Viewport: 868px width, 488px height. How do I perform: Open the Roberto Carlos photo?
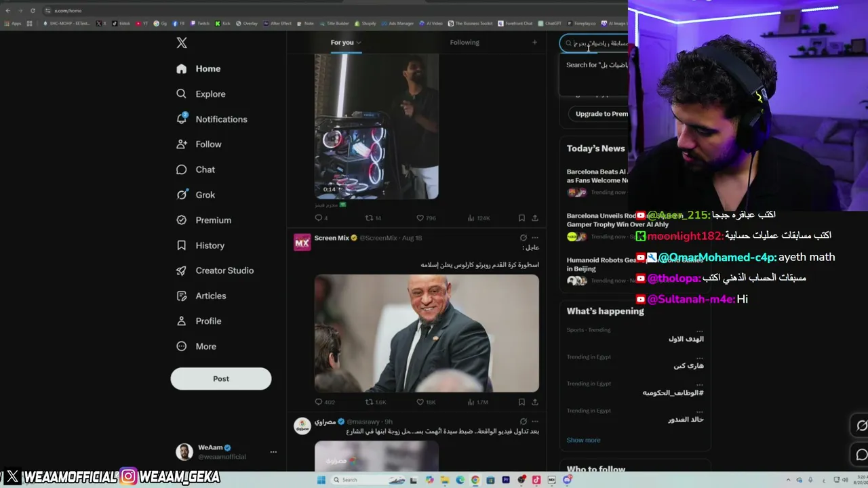(x=427, y=333)
